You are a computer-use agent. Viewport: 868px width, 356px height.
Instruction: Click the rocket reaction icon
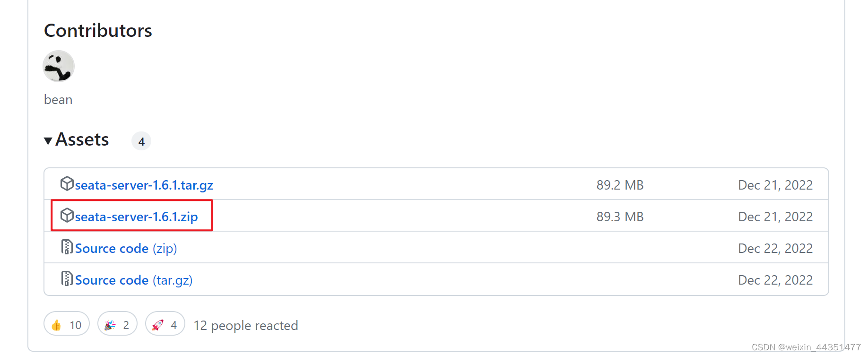coord(158,324)
